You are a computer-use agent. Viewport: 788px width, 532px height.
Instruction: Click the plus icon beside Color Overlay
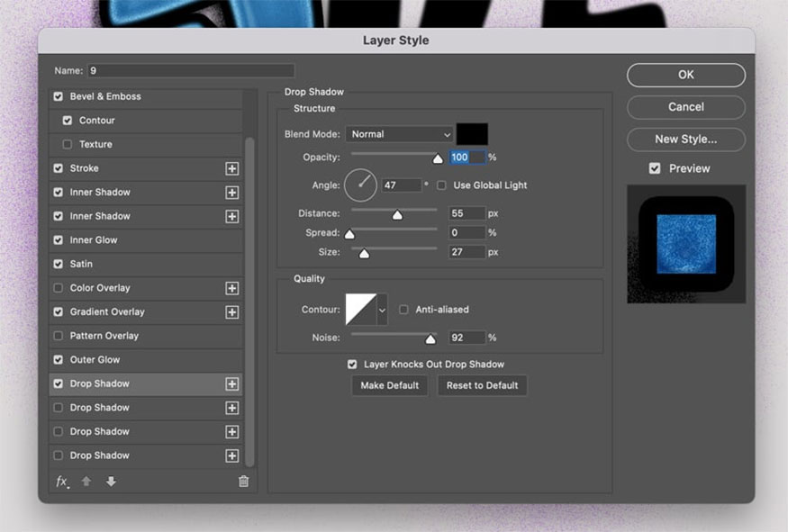click(x=231, y=288)
